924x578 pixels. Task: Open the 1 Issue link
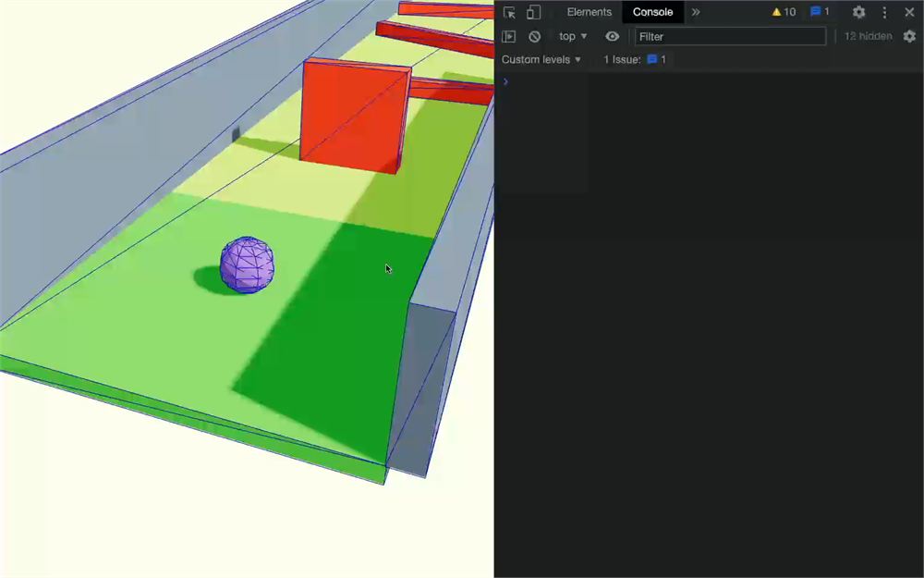[635, 59]
